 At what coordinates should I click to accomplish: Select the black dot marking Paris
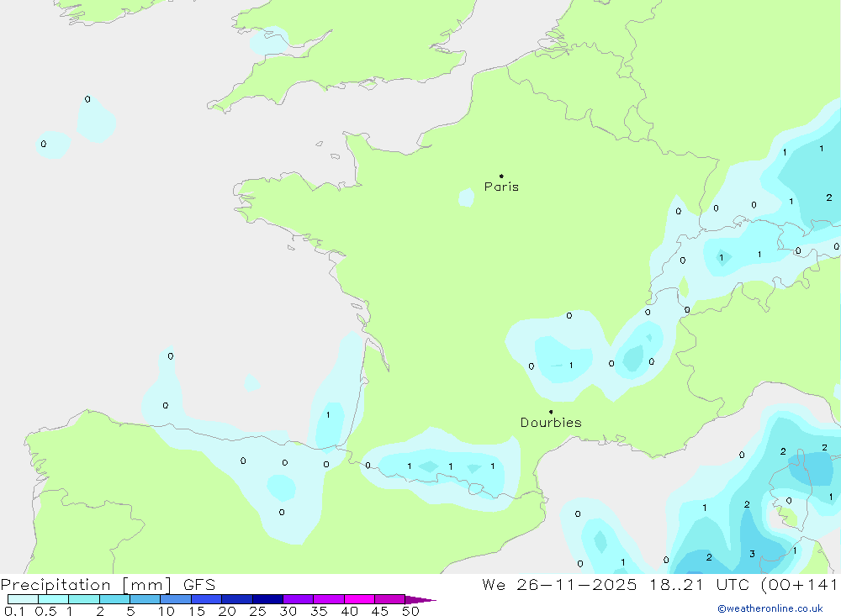coord(501,176)
